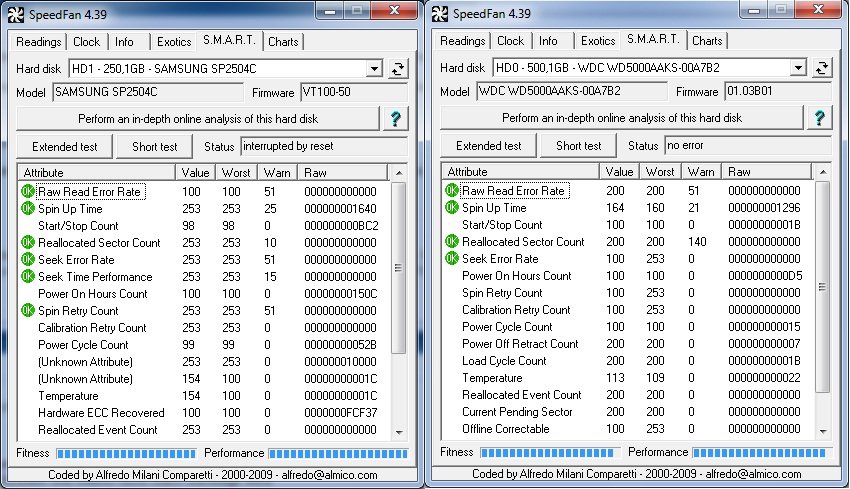850x489 pixels.
Task: Click Raw column header in right window
Action: (x=767, y=172)
